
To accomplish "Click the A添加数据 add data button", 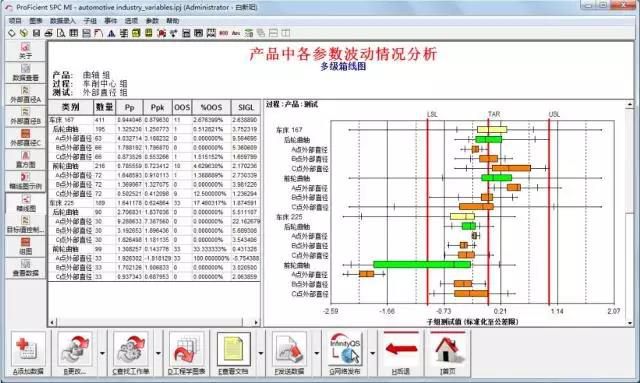I will coord(28,353).
